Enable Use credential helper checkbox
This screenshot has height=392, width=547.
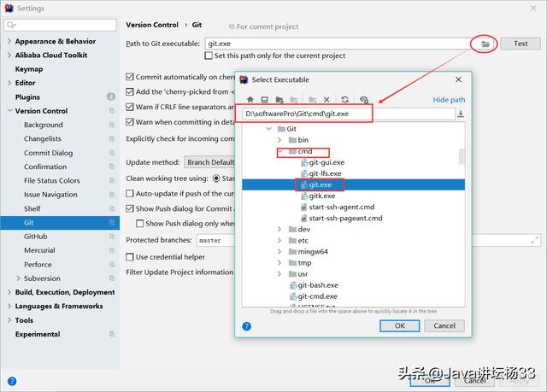[129, 257]
